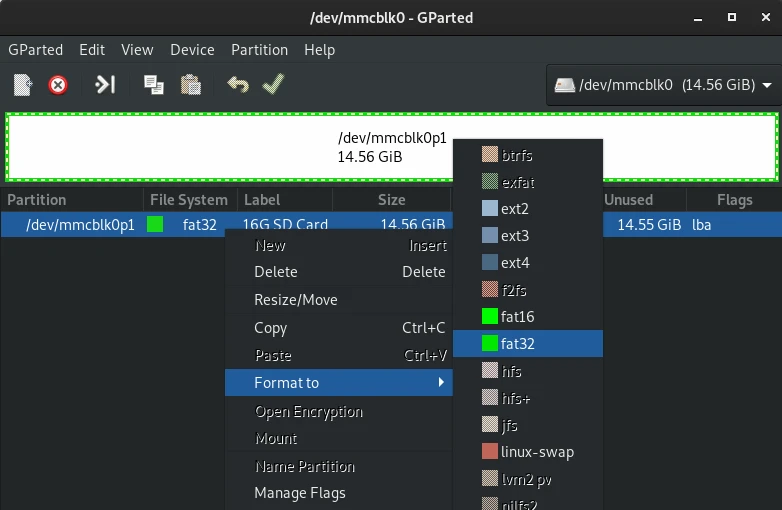Click the File System column header
The width and height of the screenshot is (782, 510).
click(x=190, y=200)
